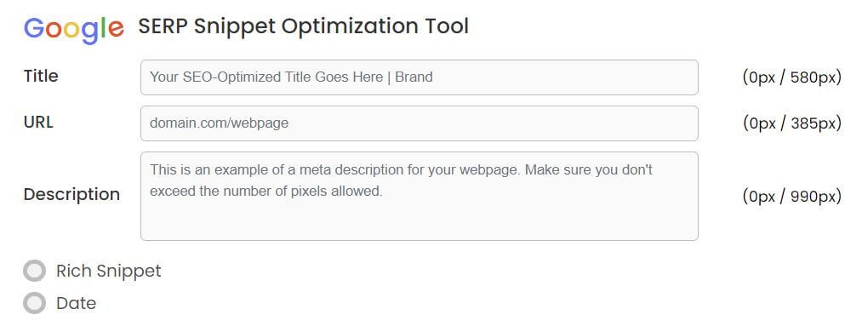Toggle the Date radio button
The width and height of the screenshot is (868, 326).
coord(34,303)
